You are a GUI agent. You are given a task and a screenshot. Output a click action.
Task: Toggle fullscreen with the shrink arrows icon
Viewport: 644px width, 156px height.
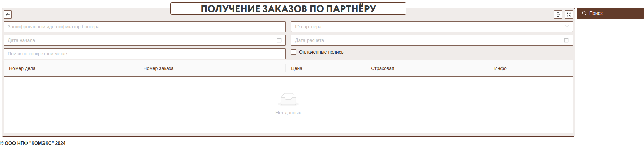(569, 15)
